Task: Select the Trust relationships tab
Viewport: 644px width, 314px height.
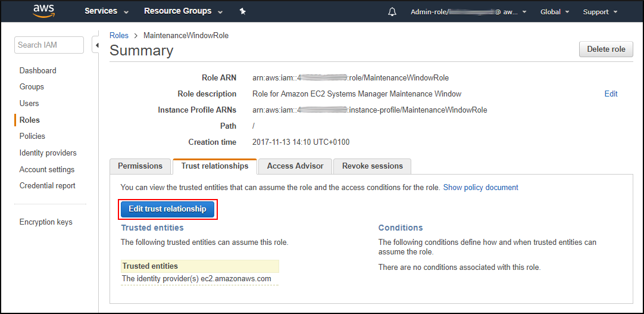Action: pyautogui.click(x=215, y=166)
